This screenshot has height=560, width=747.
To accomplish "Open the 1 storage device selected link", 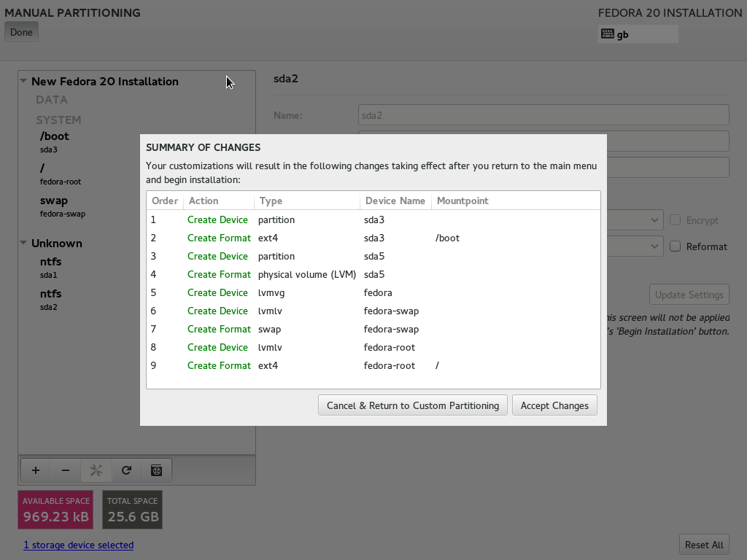I will [x=79, y=545].
